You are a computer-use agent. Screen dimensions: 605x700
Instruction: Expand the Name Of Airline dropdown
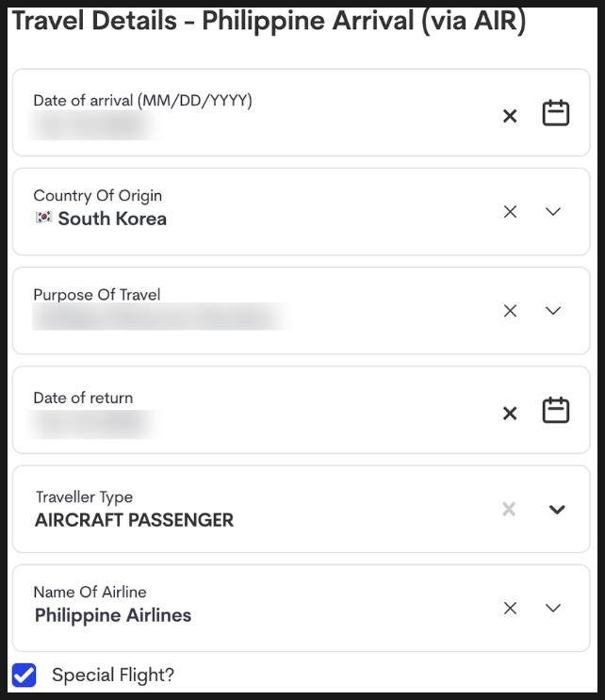(x=553, y=608)
